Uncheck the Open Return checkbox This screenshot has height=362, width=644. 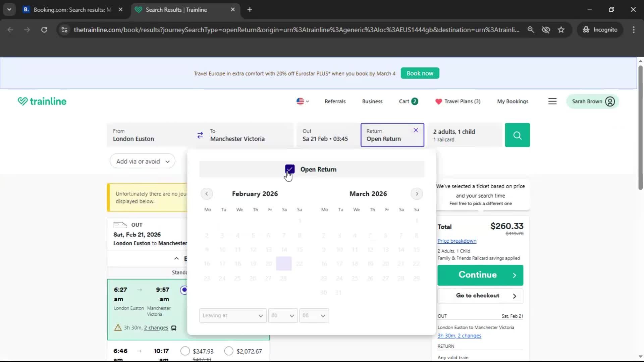click(x=290, y=169)
